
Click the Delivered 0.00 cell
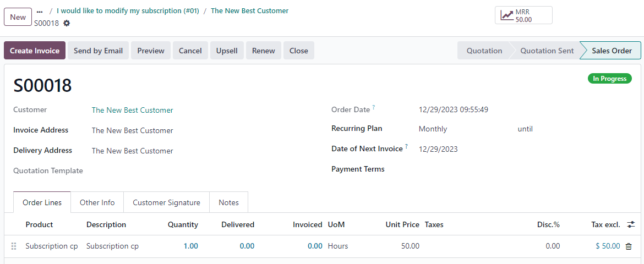click(x=247, y=246)
